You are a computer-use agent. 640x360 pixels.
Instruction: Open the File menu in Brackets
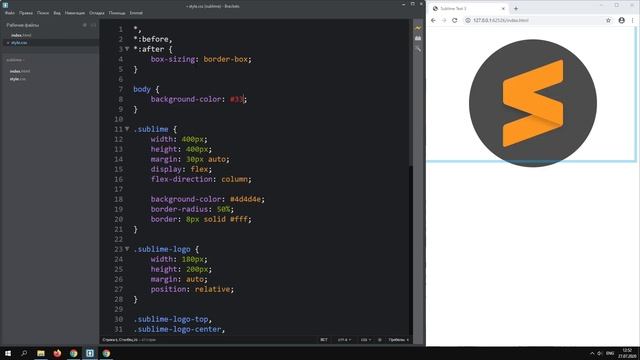10,13
